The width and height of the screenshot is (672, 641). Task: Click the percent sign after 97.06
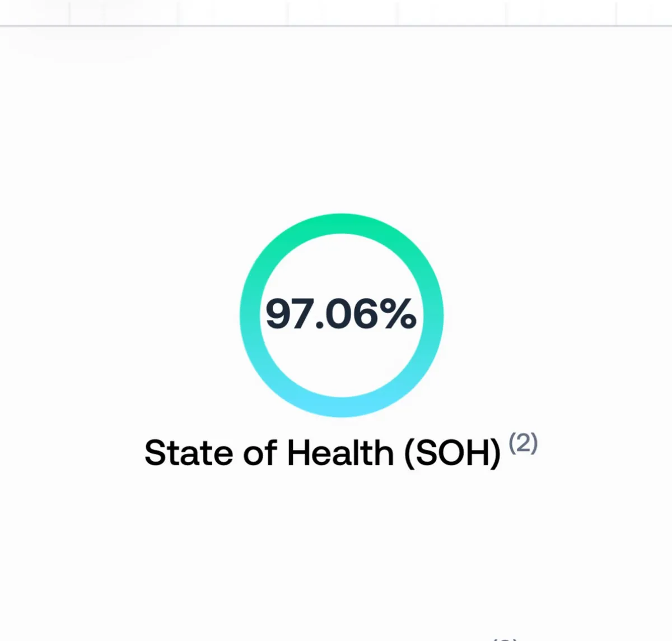pos(398,314)
